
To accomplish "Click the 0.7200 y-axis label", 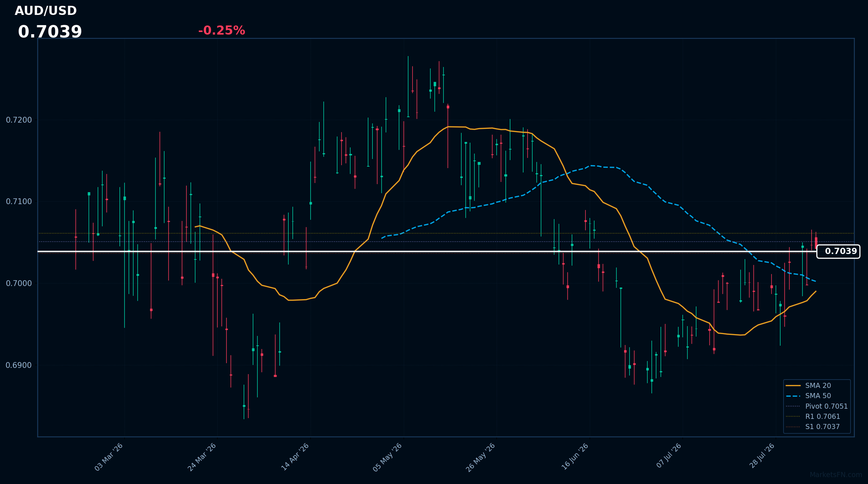I will 19,120.
